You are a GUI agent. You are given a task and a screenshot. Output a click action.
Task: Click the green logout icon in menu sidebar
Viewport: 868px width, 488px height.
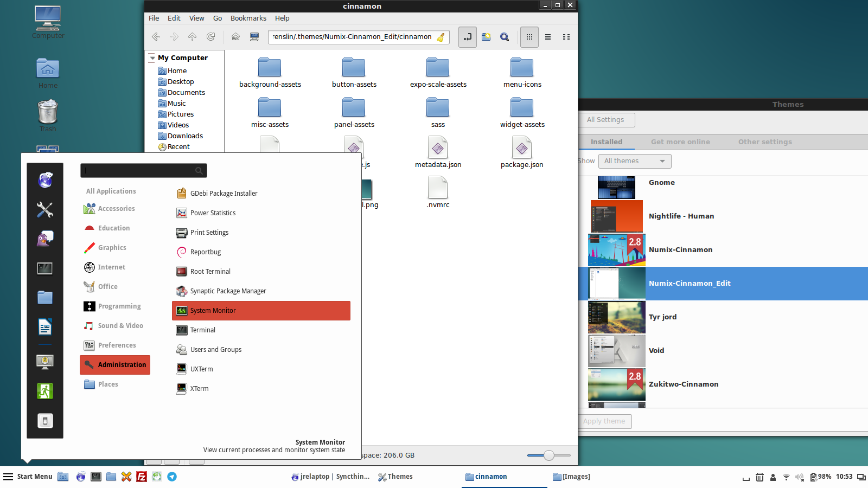click(x=45, y=390)
